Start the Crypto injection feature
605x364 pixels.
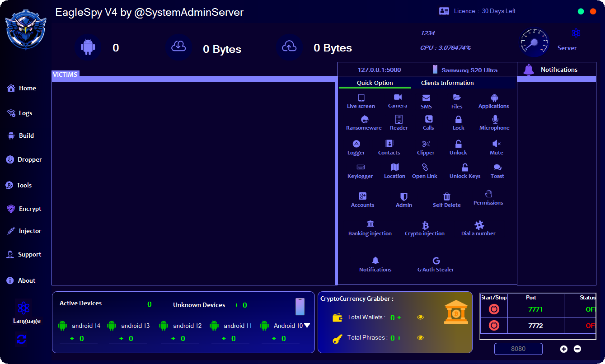pyautogui.click(x=425, y=228)
